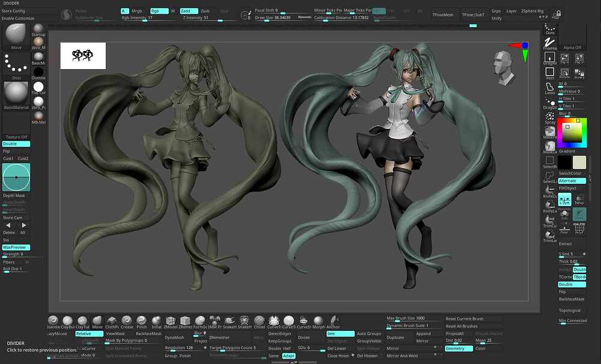Screen dimensions: 601x364
Task: Choose the Morph brush
Action: [319, 322]
